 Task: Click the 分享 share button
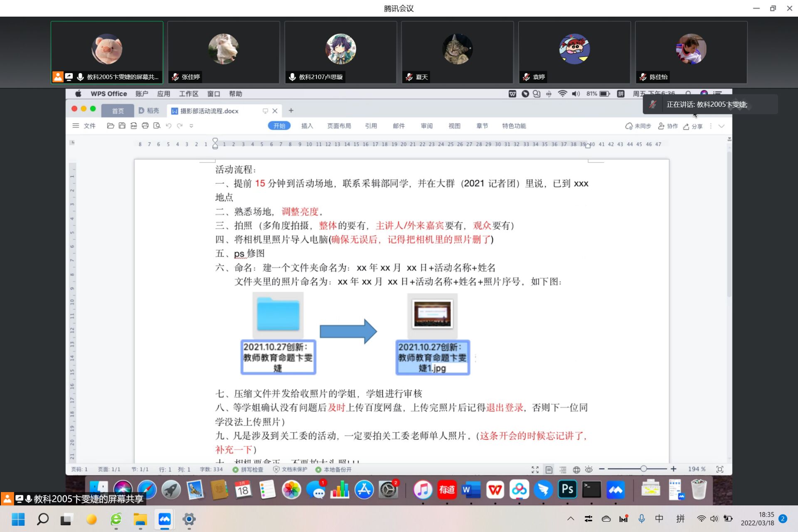point(693,126)
